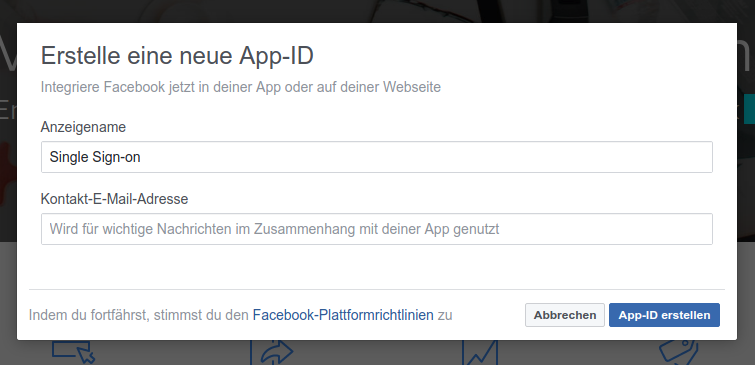This screenshot has width=755, height=365.
Task: Click the Integriere Facebook subtitle text
Action: coord(241,88)
